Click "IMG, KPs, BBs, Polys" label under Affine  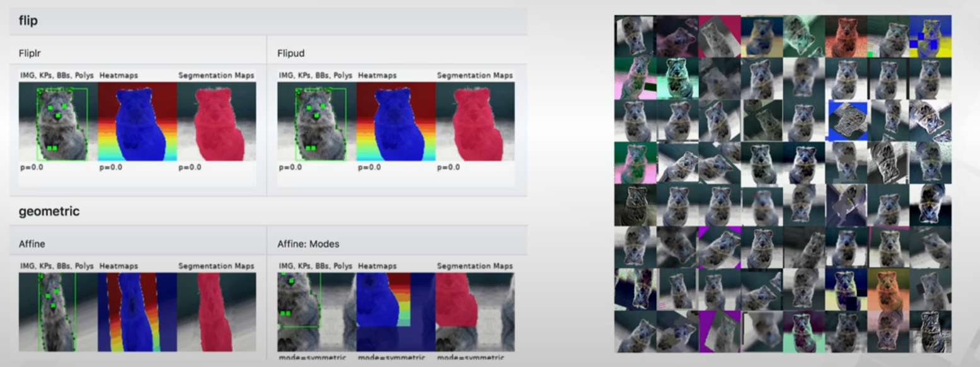[57, 266]
